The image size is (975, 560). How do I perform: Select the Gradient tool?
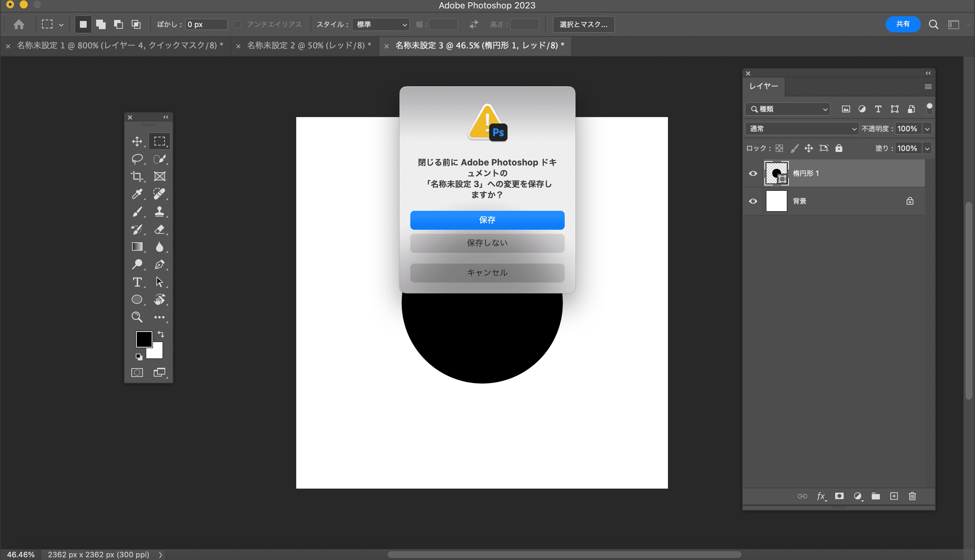point(137,247)
